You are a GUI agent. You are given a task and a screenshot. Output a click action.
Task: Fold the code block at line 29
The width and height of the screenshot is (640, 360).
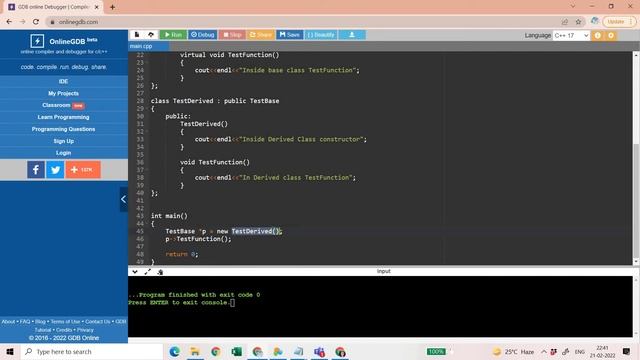147,109
